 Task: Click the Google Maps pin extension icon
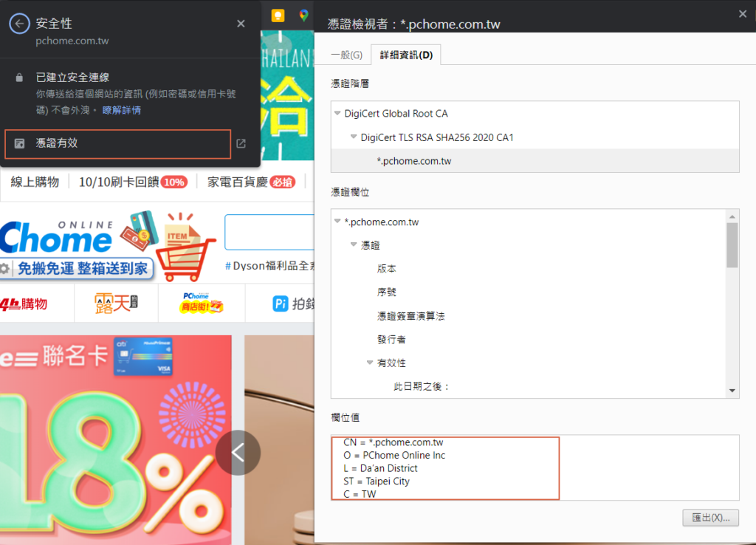click(303, 16)
